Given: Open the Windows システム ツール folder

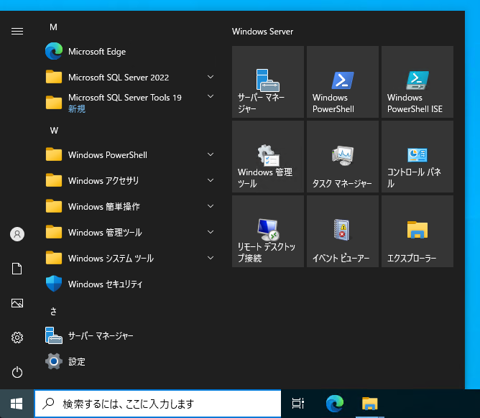Looking at the screenshot, I should coord(130,258).
